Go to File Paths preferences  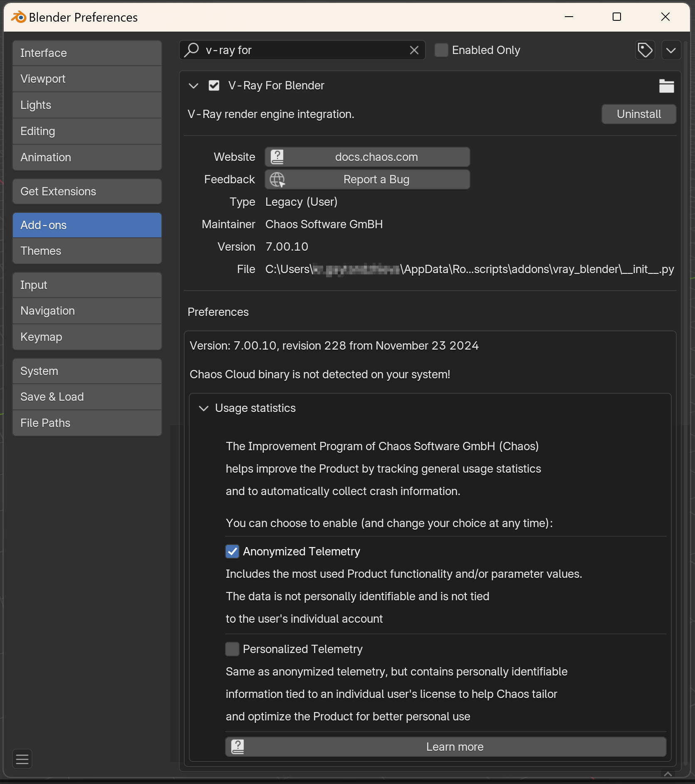[87, 423]
